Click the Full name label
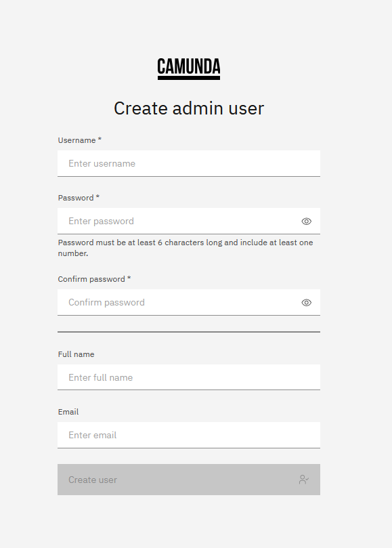 pos(74,354)
